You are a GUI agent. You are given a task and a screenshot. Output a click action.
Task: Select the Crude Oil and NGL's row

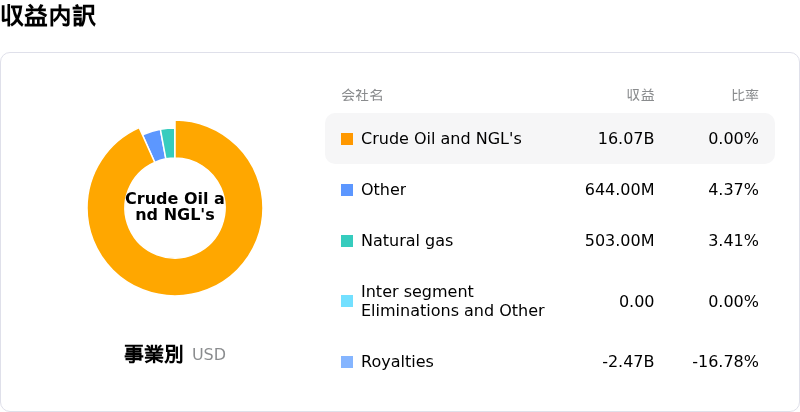coord(549,139)
